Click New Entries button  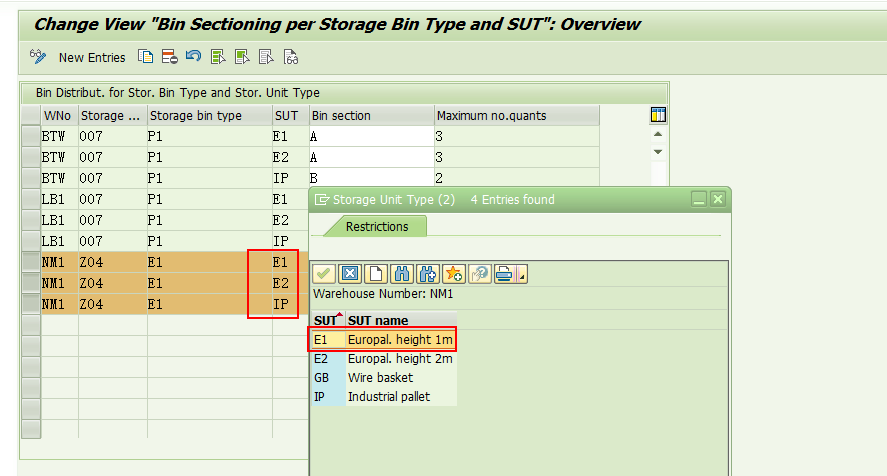pos(92,58)
